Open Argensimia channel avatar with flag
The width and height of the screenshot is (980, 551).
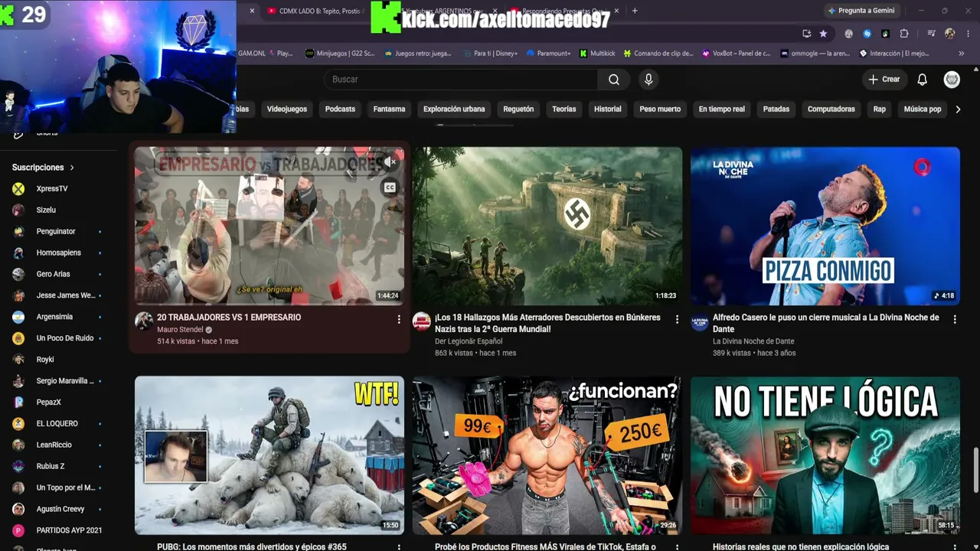[18, 317]
